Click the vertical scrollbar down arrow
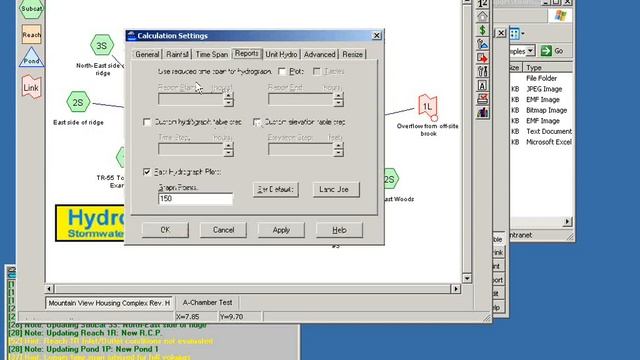640x360 pixels. (467, 278)
